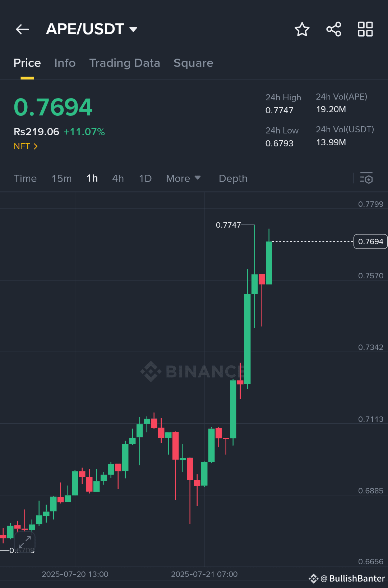Viewport: 388px width, 588px height.
Task: Select the 15m timeframe
Action: click(x=61, y=178)
